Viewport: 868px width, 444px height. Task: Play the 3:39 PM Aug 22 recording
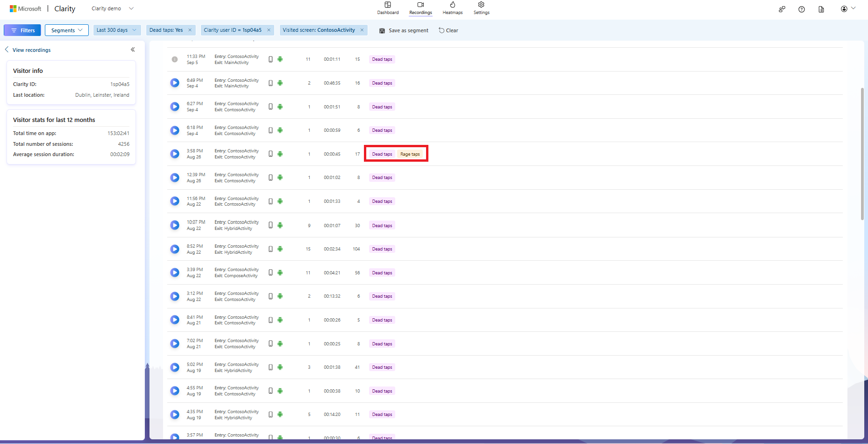pos(175,272)
